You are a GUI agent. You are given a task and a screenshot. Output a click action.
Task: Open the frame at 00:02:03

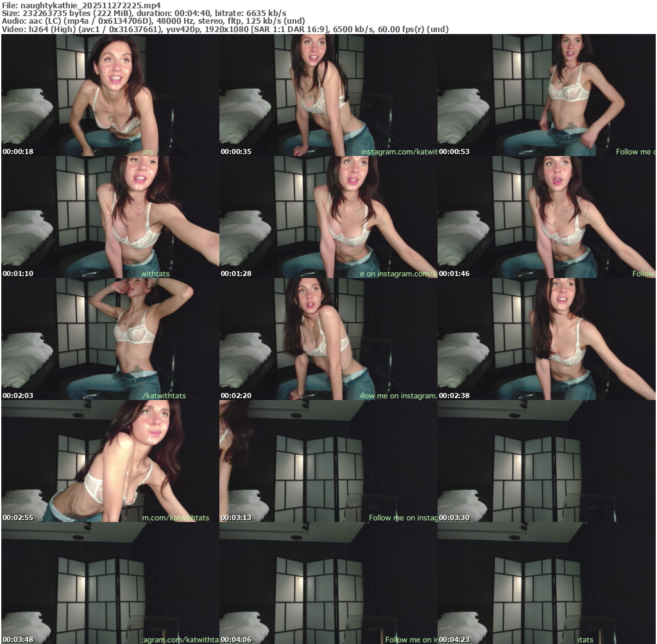click(x=110, y=339)
